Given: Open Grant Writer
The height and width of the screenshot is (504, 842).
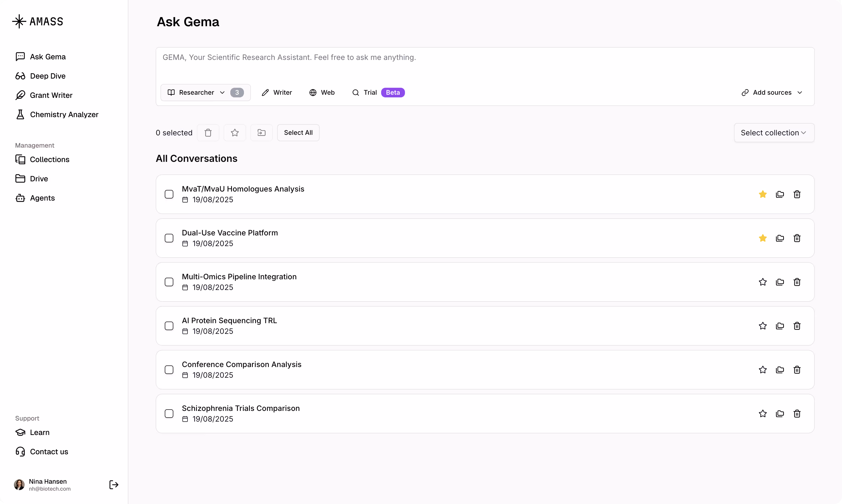Looking at the screenshot, I should (x=44, y=95).
